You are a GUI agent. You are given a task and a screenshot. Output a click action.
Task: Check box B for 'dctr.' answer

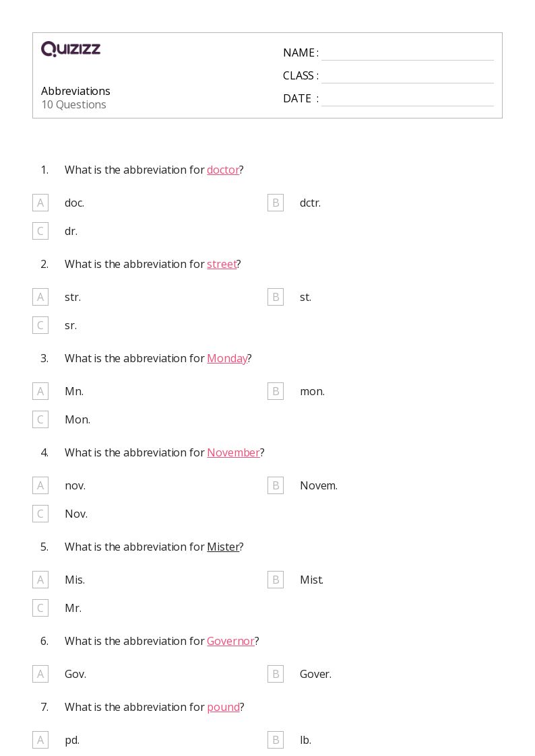click(x=276, y=203)
